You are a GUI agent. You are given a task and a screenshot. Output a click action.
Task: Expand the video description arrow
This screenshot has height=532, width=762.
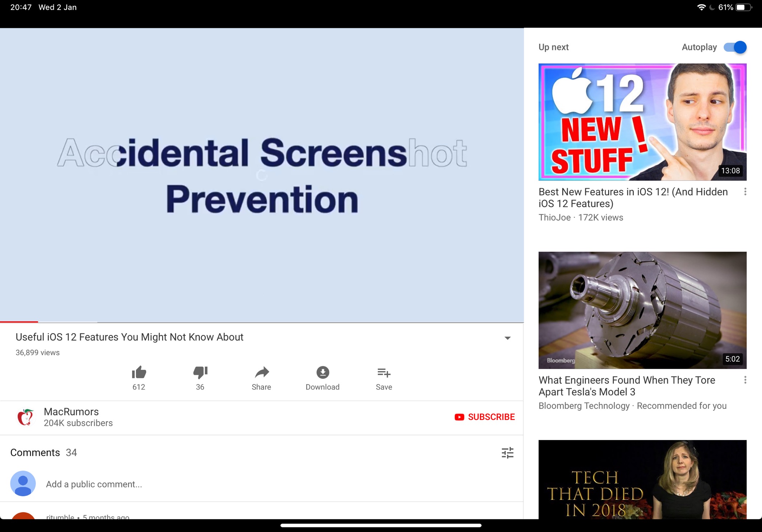coord(508,338)
